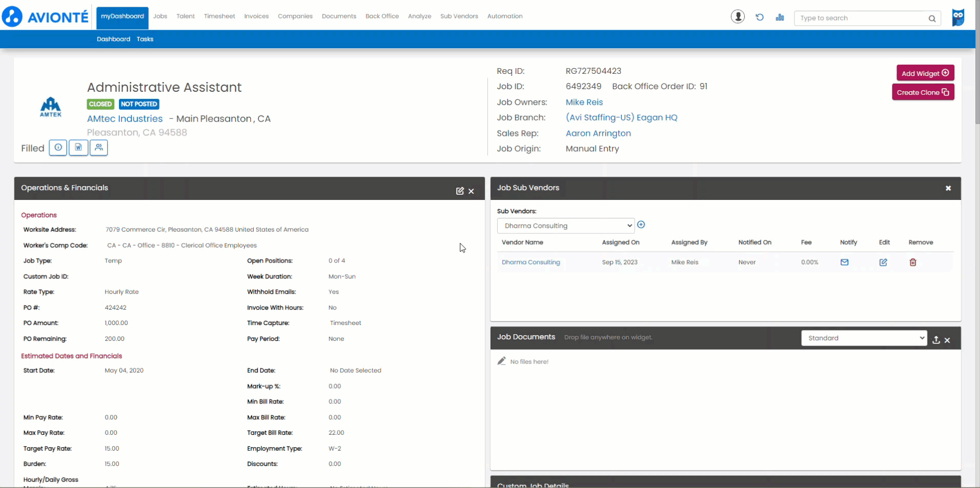Expand the Sub Vendors dropdown
This screenshot has height=488, width=980.
click(x=566, y=226)
